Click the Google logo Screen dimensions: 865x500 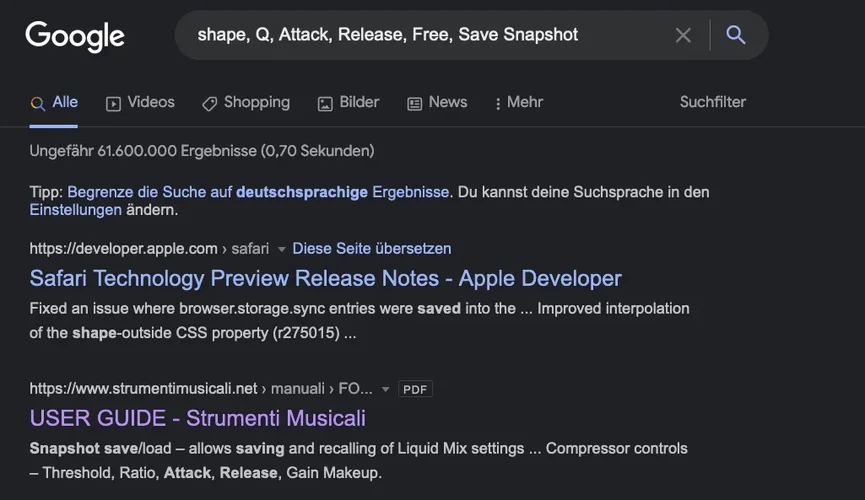(75, 36)
